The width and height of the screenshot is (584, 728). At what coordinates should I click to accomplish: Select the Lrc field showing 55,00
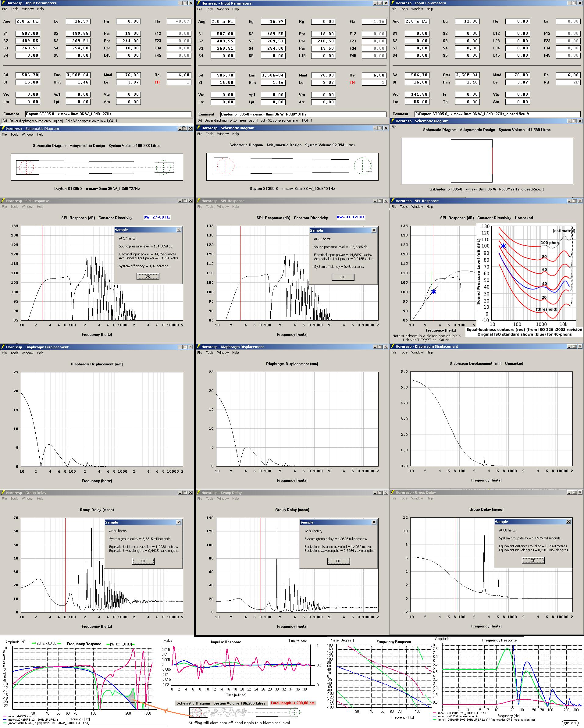(x=417, y=102)
